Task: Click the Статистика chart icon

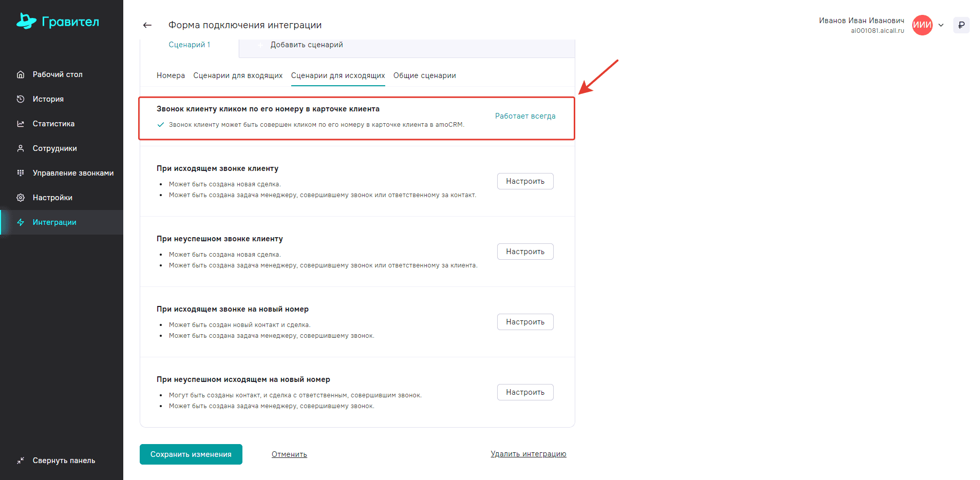Action: coord(21,124)
